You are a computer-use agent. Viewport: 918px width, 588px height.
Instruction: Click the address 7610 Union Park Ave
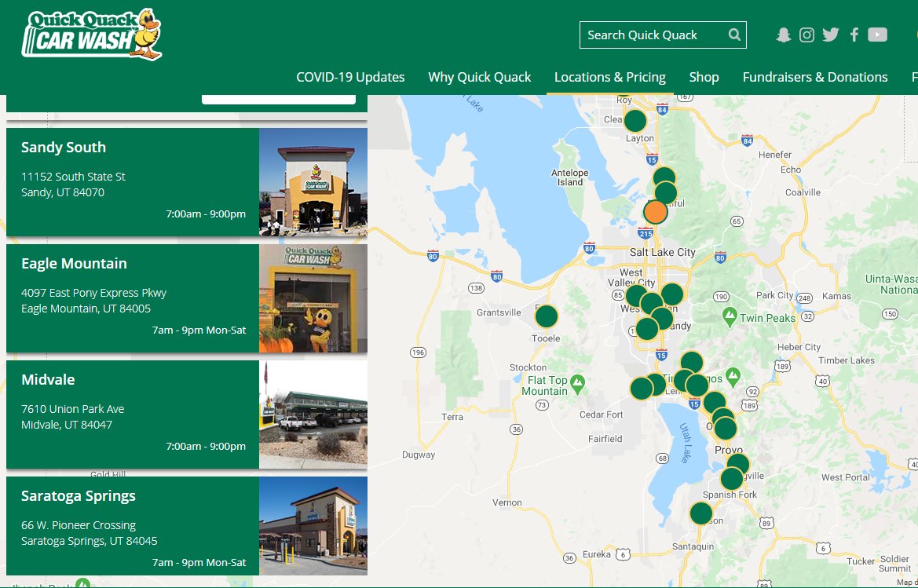[72, 409]
